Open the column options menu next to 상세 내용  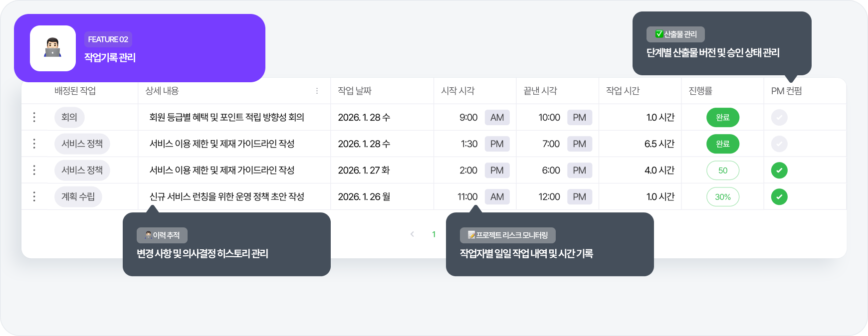[x=316, y=91]
